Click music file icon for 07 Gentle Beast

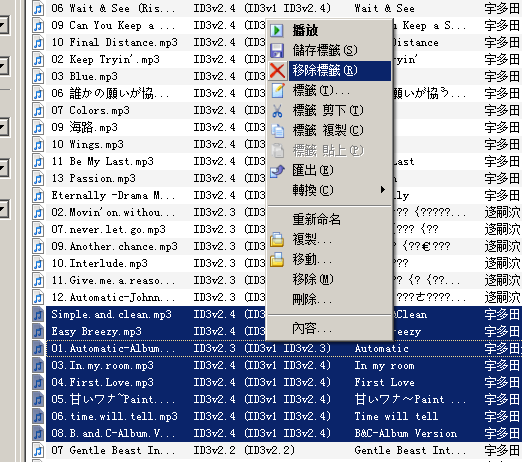click(38, 450)
